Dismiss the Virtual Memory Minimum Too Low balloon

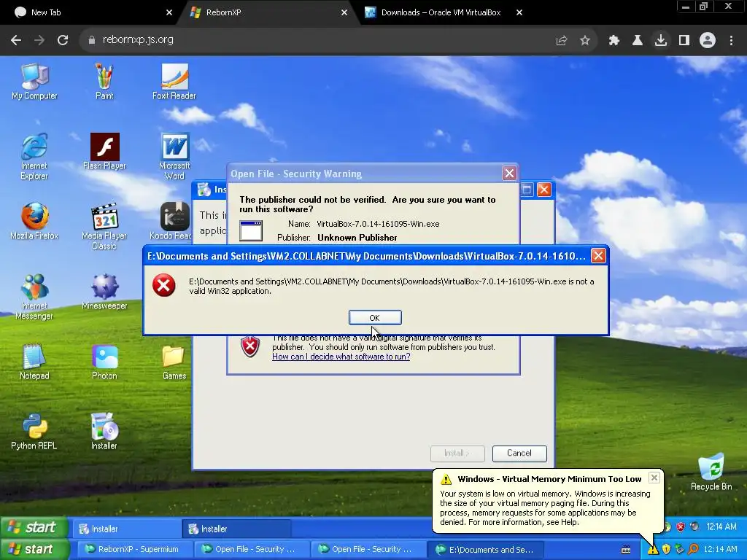click(x=654, y=478)
